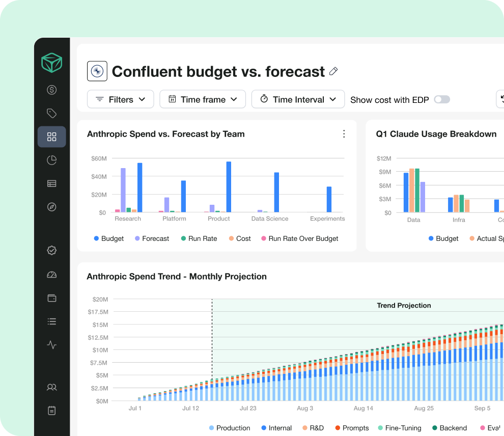Viewport: 504px width, 436px height.
Task: Toggle the Backend legend item
Action: click(x=450, y=428)
